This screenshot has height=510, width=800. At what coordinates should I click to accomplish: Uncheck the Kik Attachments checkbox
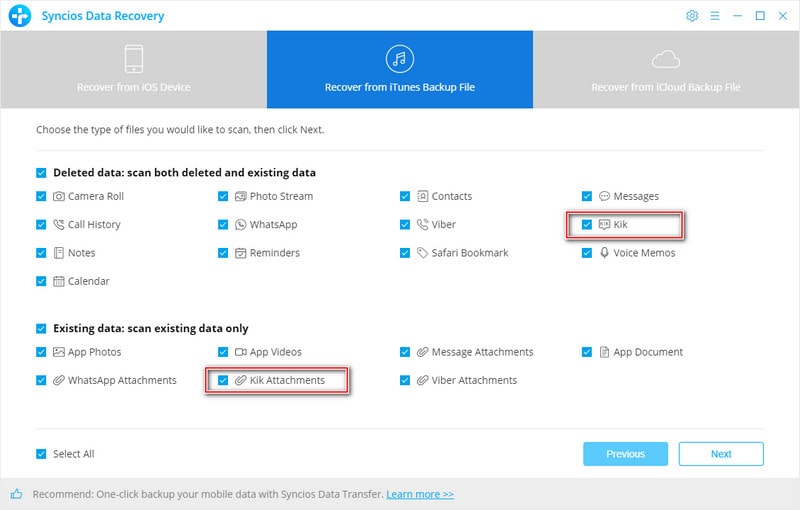(223, 380)
